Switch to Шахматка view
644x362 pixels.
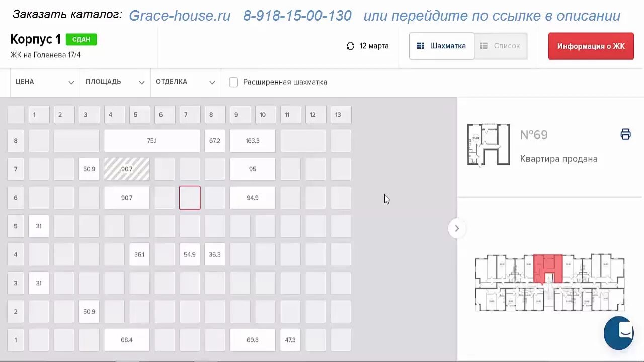442,46
